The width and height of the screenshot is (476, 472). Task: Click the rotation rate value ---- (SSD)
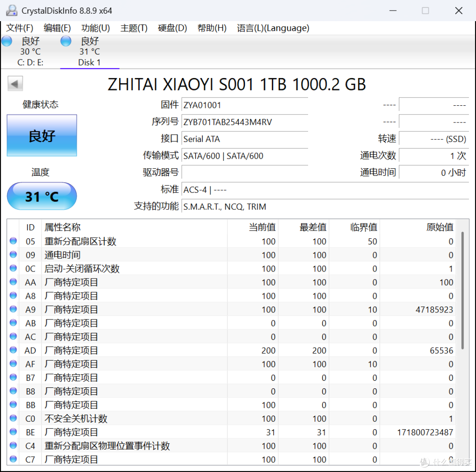[434, 139]
